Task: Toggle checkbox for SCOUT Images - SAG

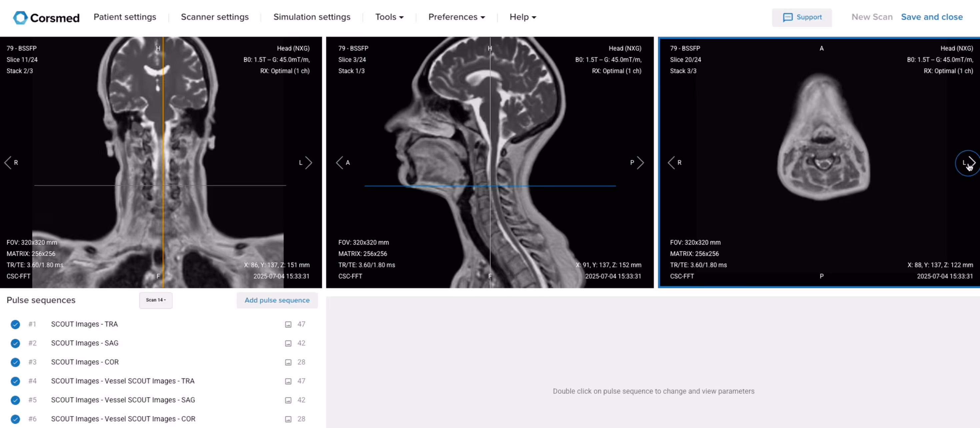Action: (x=15, y=343)
